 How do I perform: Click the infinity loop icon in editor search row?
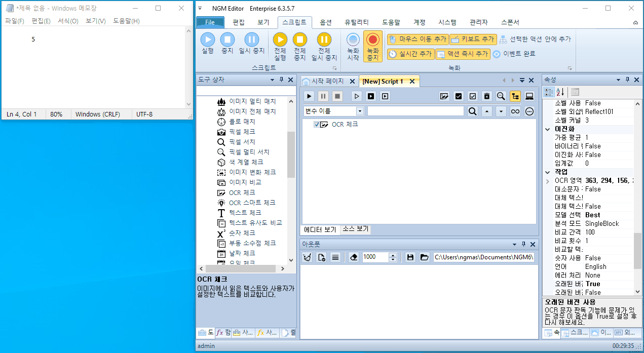point(515,111)
